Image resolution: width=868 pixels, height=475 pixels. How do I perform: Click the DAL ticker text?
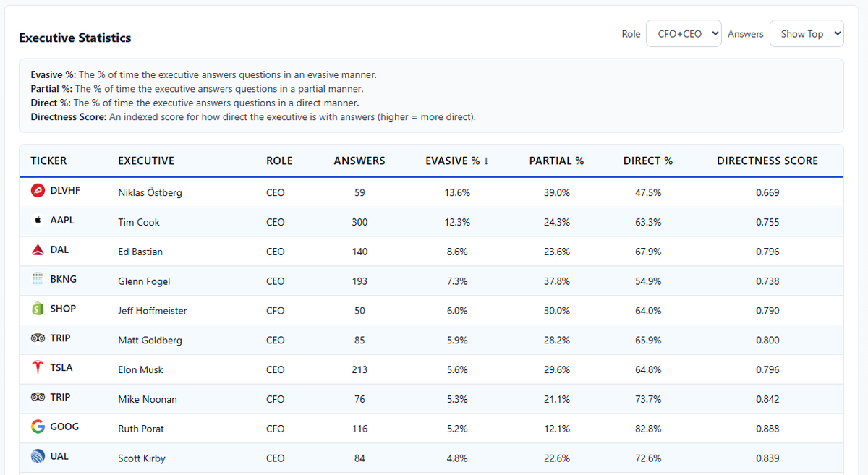pyautogui.click(x=59, y=250)
